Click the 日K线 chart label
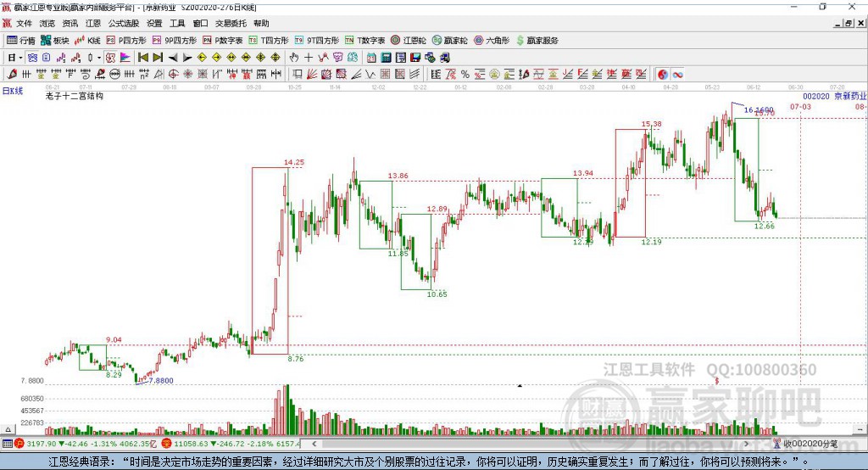Viewport: 868px width, 470px height. click(12, 91)
